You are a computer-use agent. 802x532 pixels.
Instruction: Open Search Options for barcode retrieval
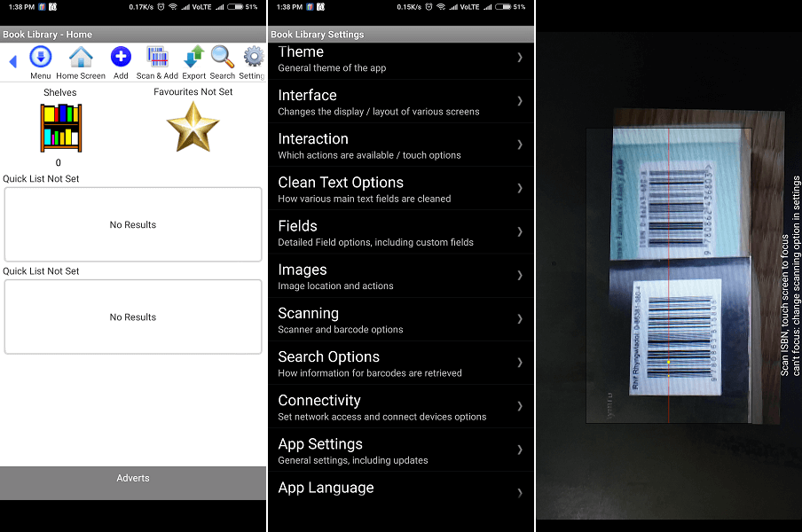(400, 363)
